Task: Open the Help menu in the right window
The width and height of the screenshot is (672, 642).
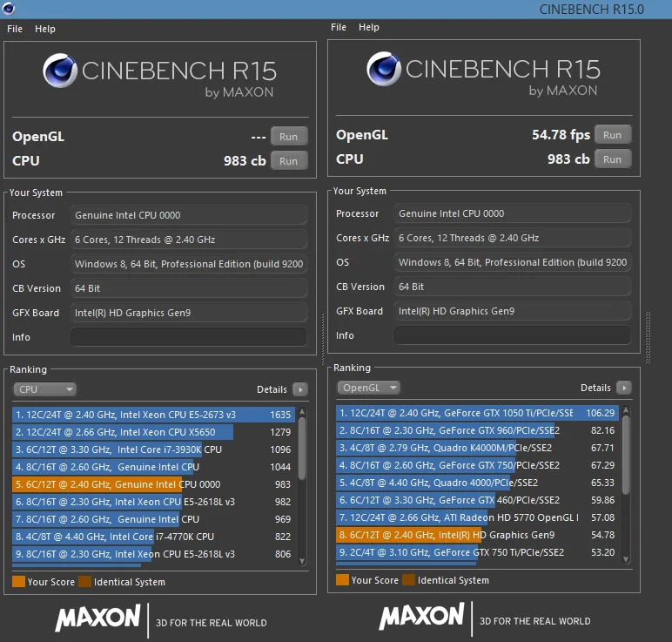Action: (x=369, y=27)
